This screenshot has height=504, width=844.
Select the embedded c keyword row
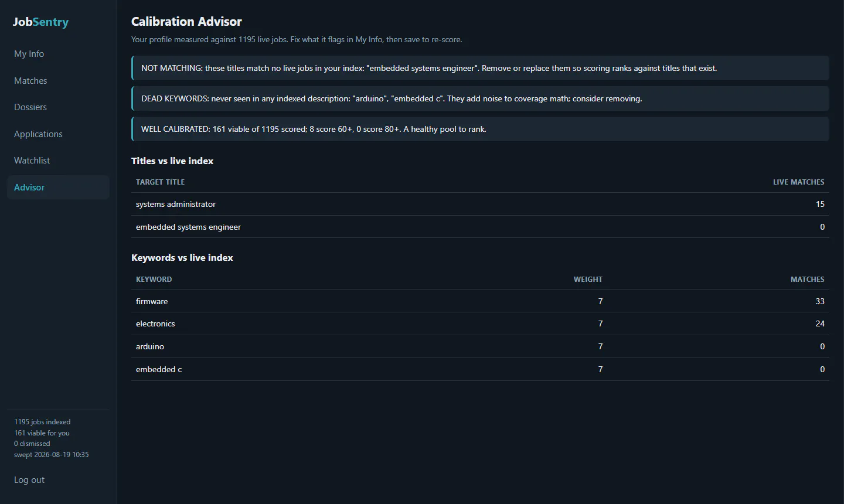480,369
